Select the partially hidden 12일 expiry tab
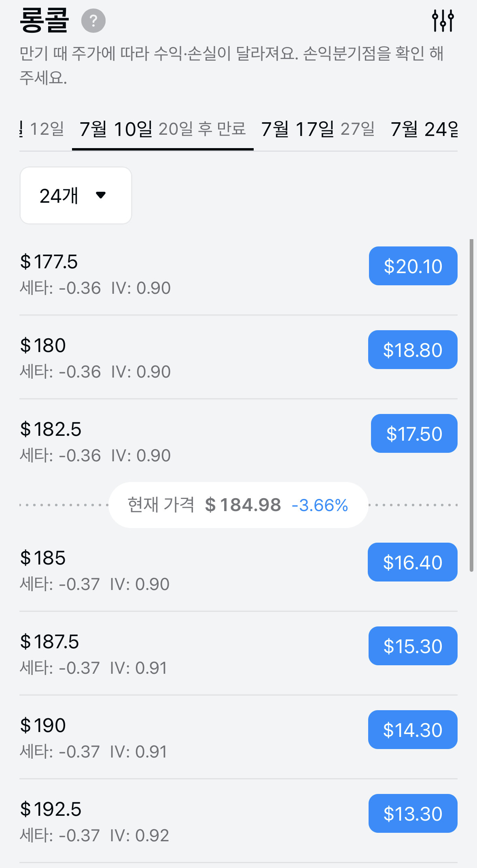Screen dimensions: 477x868 coord(42,129)
